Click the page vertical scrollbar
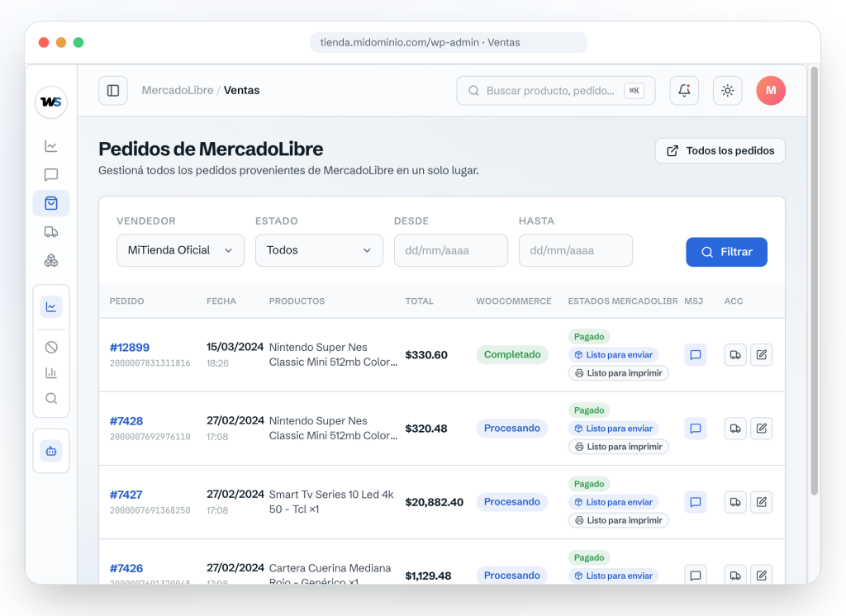This screenshot has height=616, width=846. point(814,281)
